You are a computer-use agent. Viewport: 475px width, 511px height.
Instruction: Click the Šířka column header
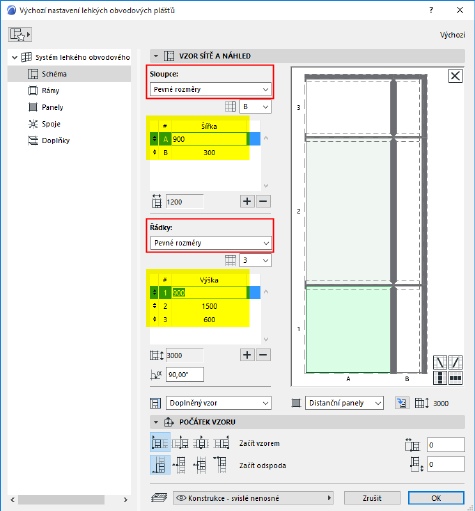(209, 126)
